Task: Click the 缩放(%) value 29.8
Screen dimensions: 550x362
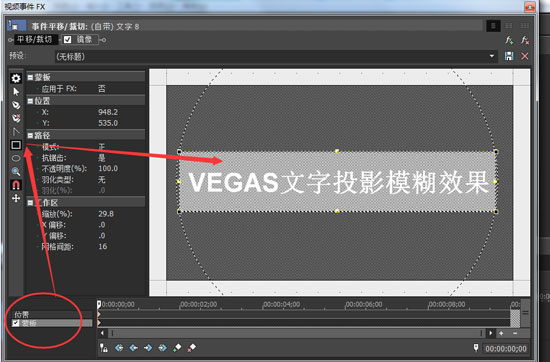Action: [106, 214]
